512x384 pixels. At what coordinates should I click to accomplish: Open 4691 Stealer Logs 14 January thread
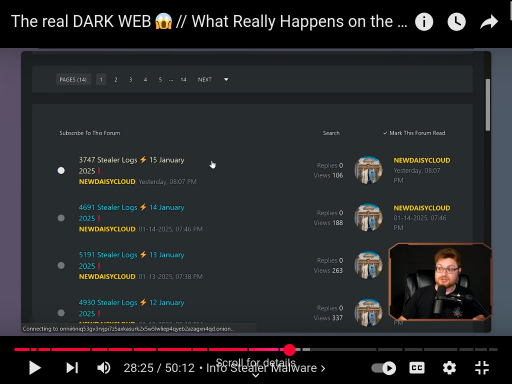coord(131,213)
